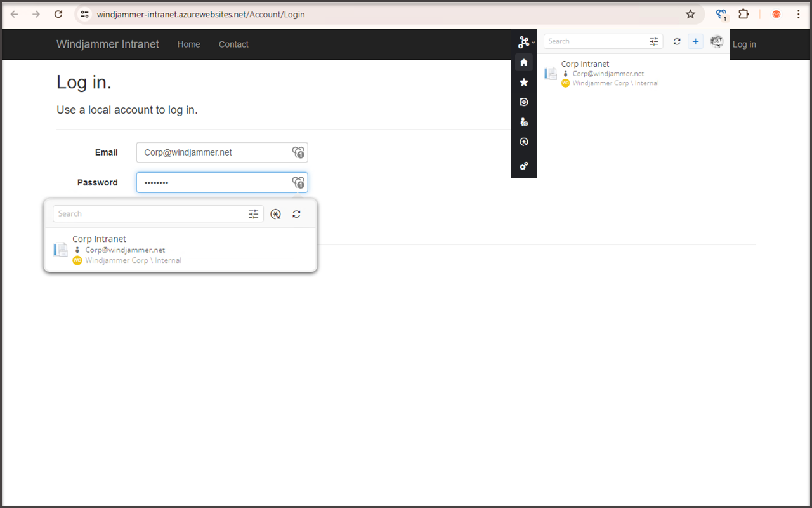The width and height of the screenshot is (812, 508).
Task: Open the Windjammer Intranet brand link
Action: point(107,44)
